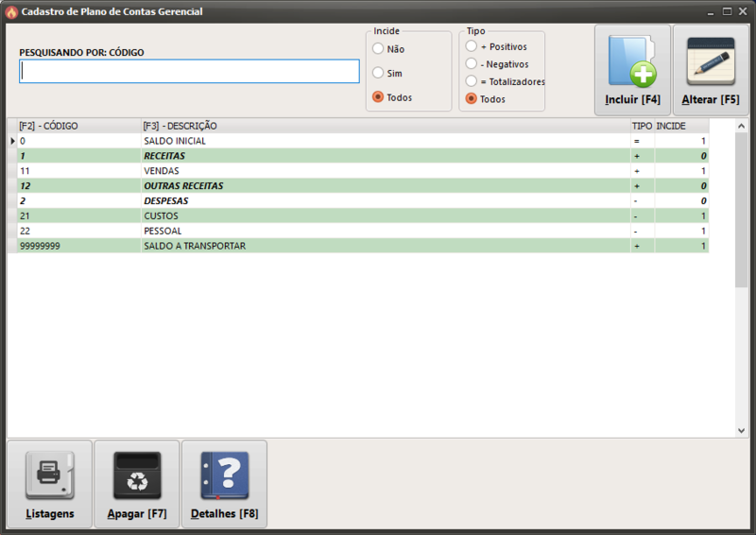Image resolution: width=756 pixels, height=535 pixels.
Task: Click the scrollbar up arrow
Action: pos(741,126)
